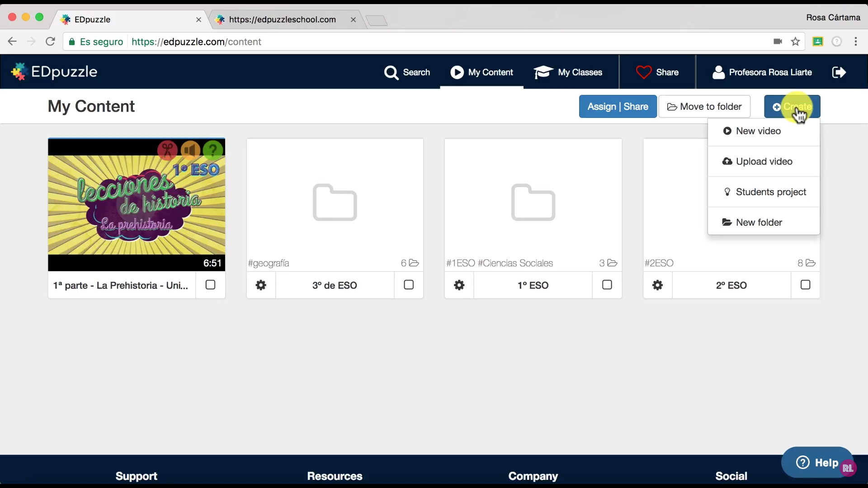
Task: Tick the 1º ESO folder checkbox
Action: (x=607, y=285)
